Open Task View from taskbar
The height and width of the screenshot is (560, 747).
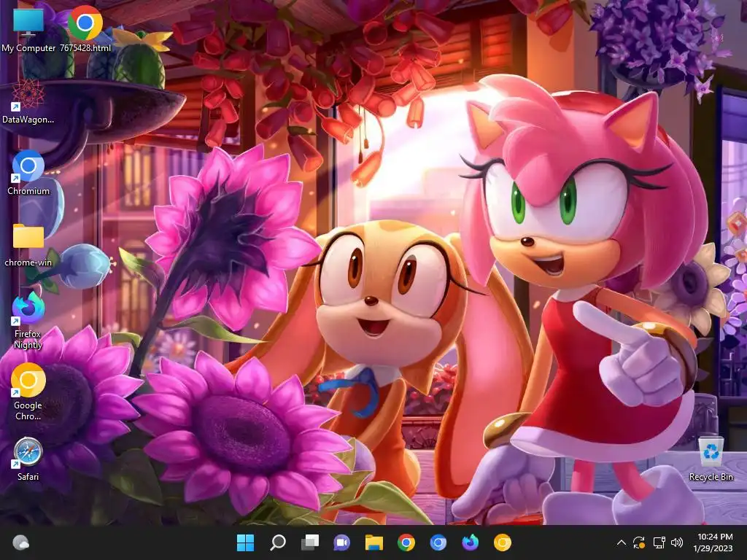[x=309, y=542]
